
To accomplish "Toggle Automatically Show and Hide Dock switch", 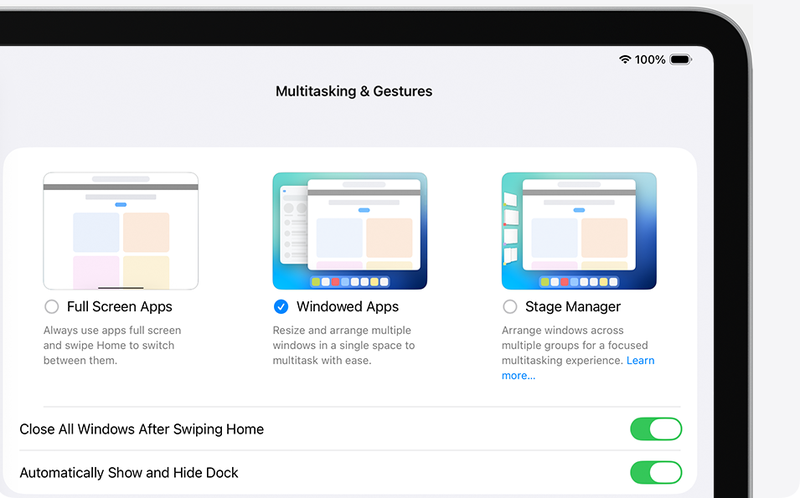I will point(656,472).
